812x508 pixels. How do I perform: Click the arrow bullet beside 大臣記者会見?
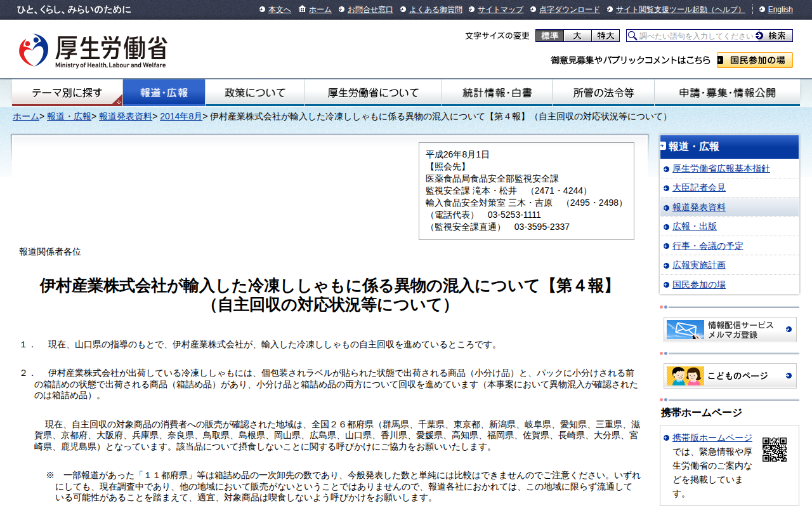(x=666, y=188)
